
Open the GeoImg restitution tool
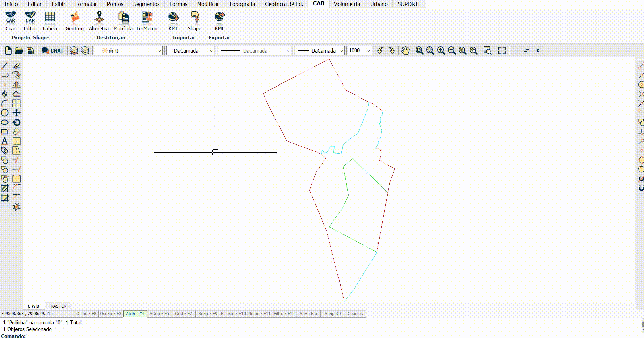point(74,21)
